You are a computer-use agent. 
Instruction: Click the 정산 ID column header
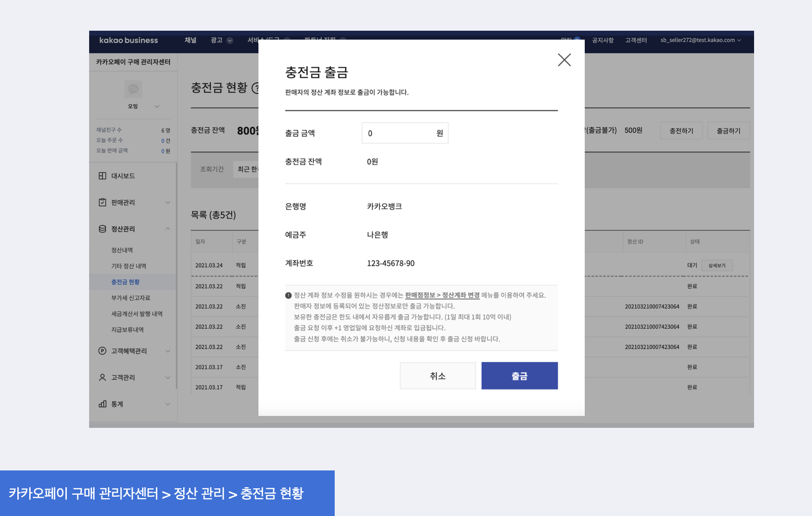coord(635,242)
